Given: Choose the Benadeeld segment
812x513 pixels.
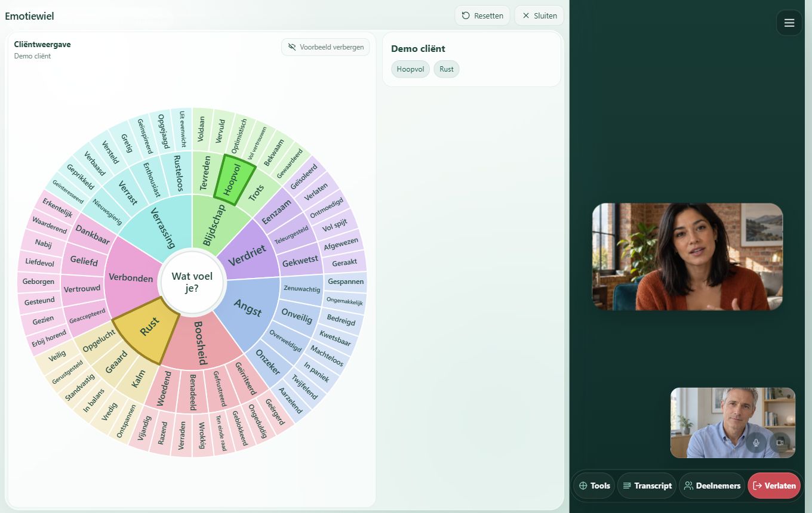Looking at the screenshot, I should tap(192, 391).
